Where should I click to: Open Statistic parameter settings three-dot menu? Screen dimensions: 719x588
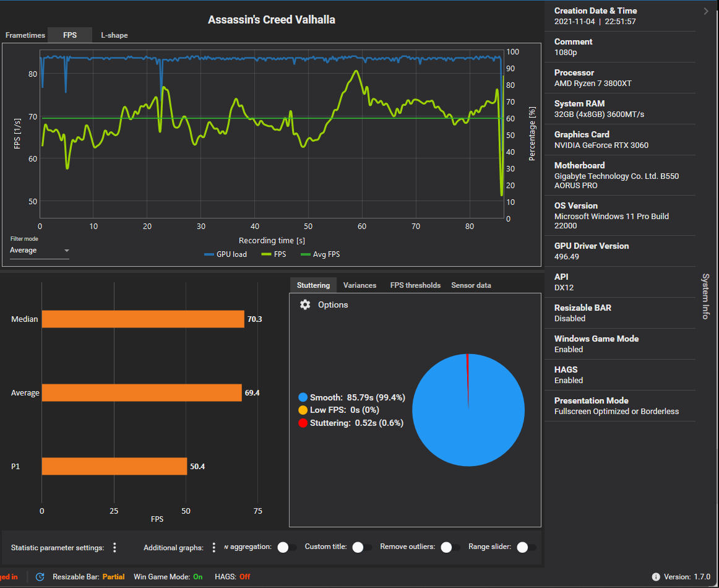114,547
